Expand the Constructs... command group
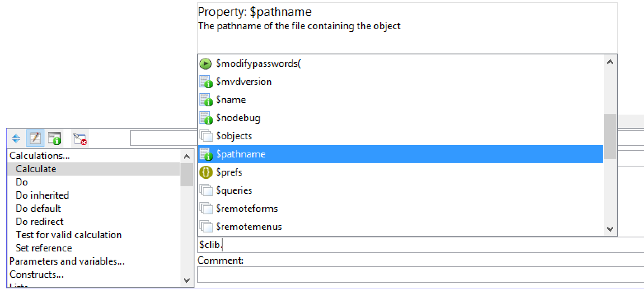The width and height of the screenshot is (644, 291). (36, 275)
